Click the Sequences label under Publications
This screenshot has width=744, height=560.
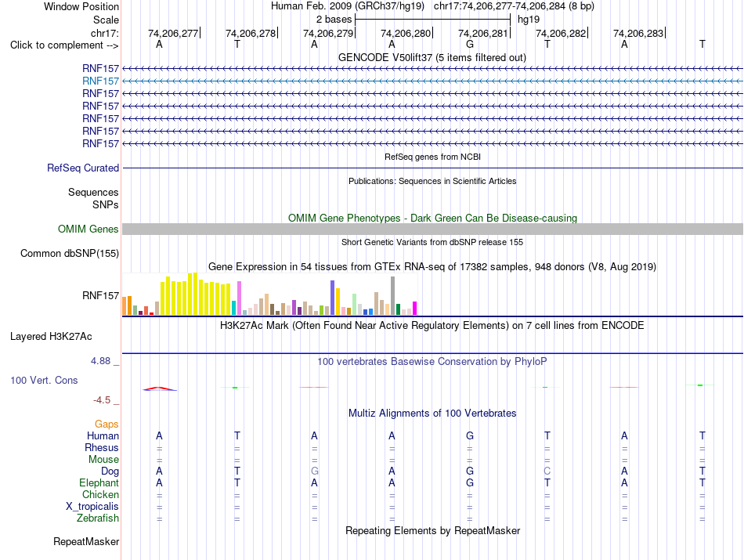point(93,192)
